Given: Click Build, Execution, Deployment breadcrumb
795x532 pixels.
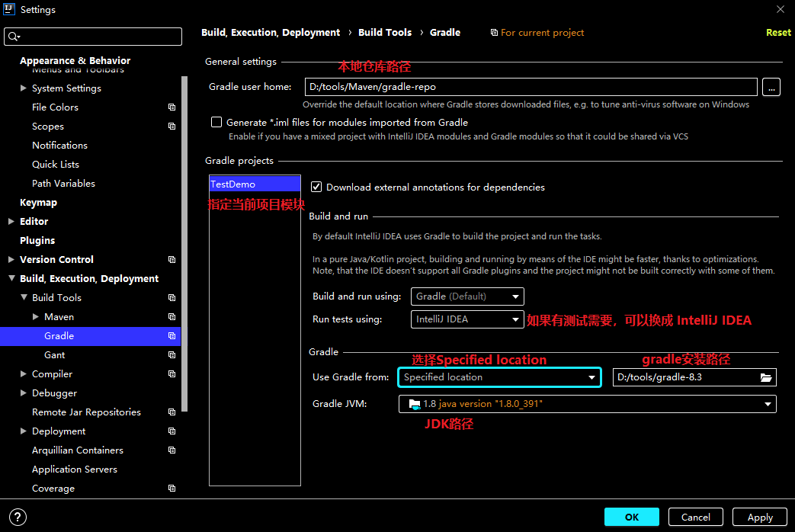Looking at the screenshot, I should click(x=271, y=33).
